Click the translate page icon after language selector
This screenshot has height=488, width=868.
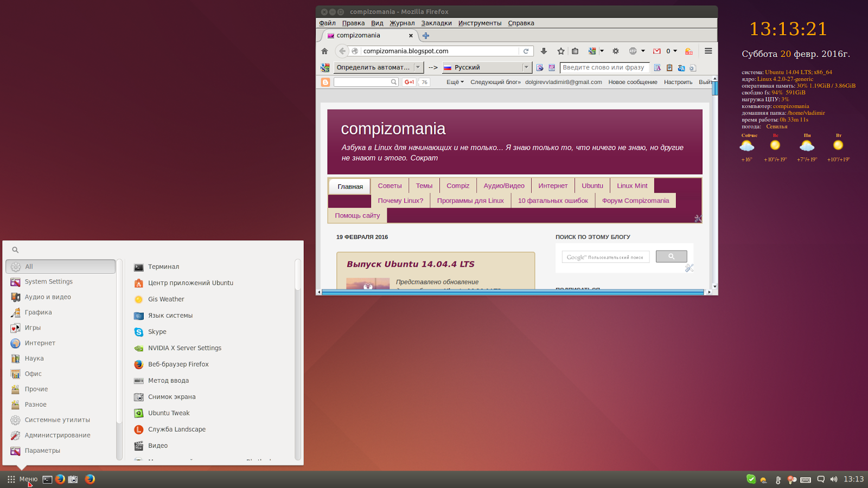point(540,68)
